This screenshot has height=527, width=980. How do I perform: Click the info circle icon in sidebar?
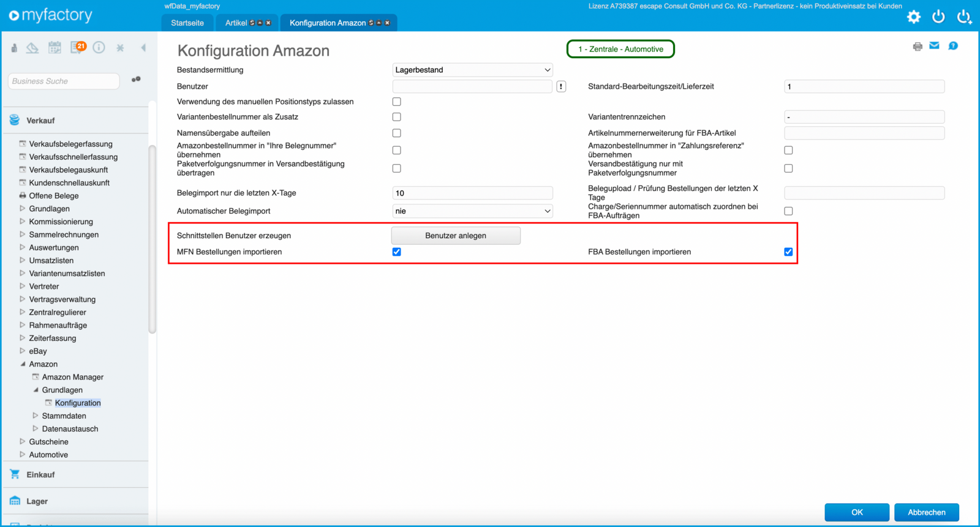(99, 47)
